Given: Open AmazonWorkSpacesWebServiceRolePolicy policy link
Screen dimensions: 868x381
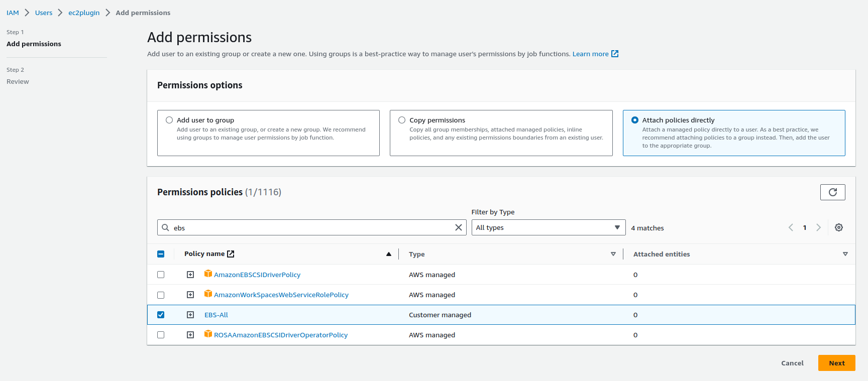Looking at the screenshot, I should [281, 295].
